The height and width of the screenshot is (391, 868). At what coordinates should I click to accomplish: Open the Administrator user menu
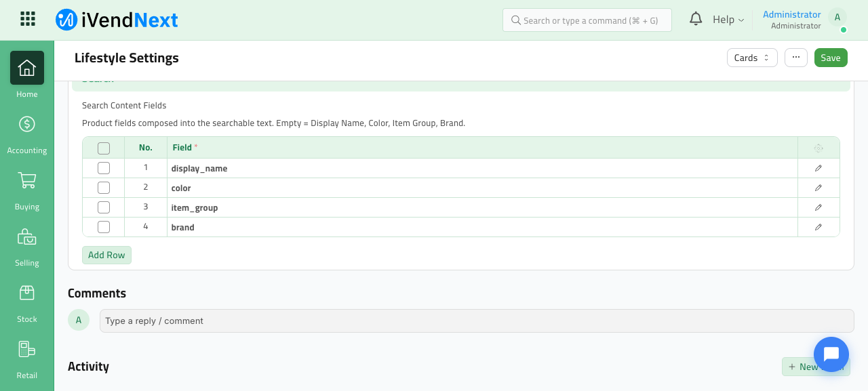(792, 20)
